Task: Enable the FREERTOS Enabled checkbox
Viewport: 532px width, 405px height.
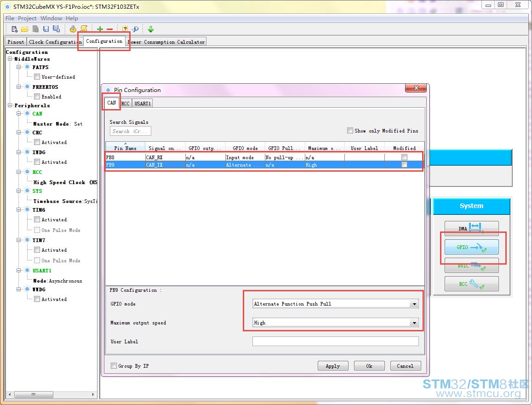Action: click(37, 96)
